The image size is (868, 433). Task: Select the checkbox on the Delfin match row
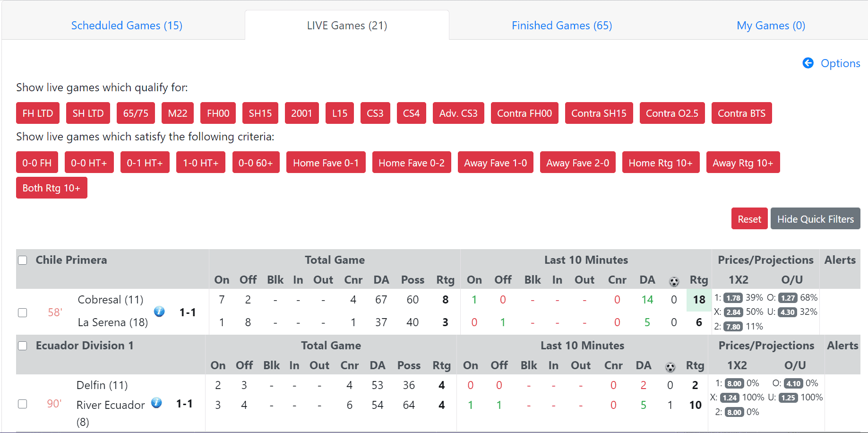click(22, 404)
